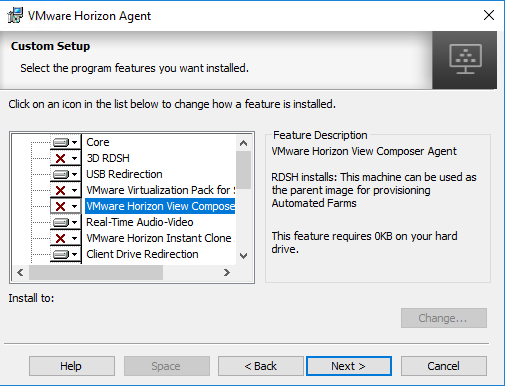Cancel the Horizon Agent installation
This screenshot has height=387, width=508.
(x=444, y=366)
